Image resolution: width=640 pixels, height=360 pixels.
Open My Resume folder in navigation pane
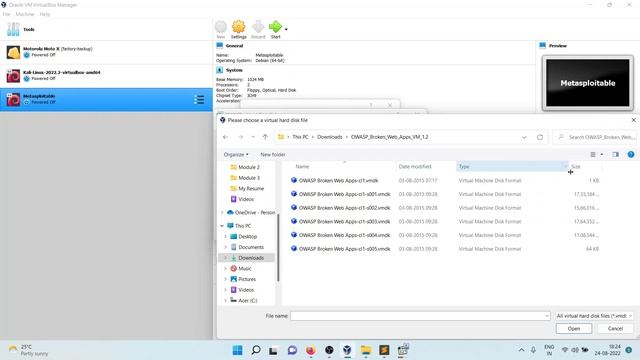(251, 189)
